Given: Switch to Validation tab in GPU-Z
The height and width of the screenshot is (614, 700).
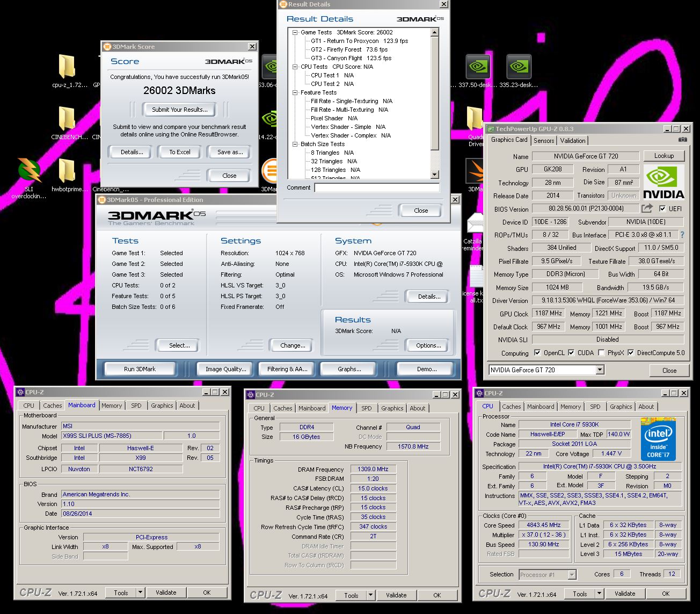Looking at the screenshot, I should [573, 140].
